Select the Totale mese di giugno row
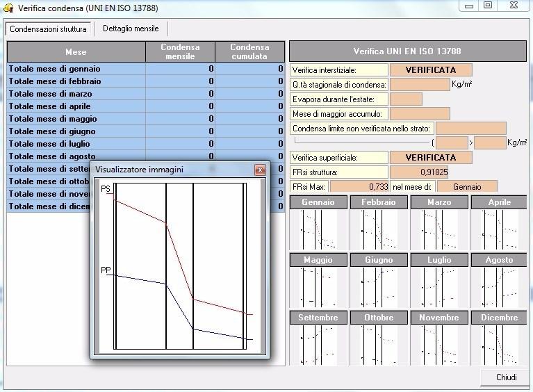Image resolution: width=533 pixels, height=392 pixels. pos(76,131)
